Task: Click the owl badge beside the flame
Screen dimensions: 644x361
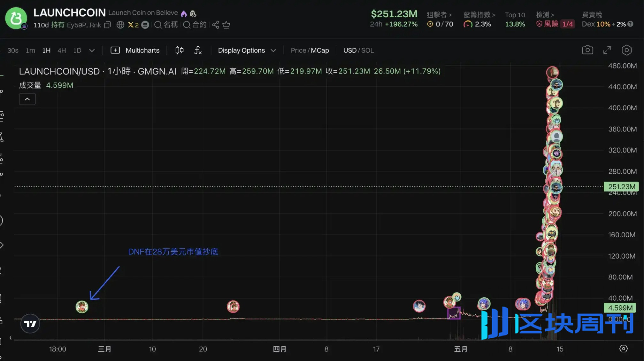Action: (x=193, y=14)
